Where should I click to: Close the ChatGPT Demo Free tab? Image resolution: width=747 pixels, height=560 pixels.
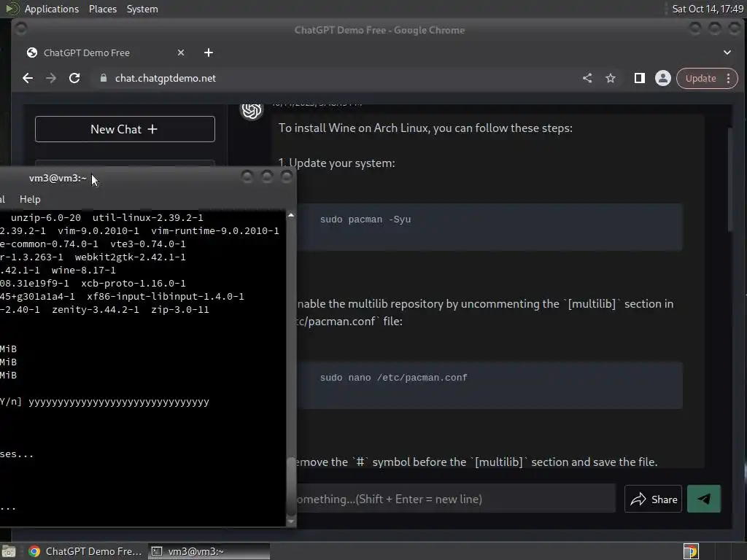point(181,52)
